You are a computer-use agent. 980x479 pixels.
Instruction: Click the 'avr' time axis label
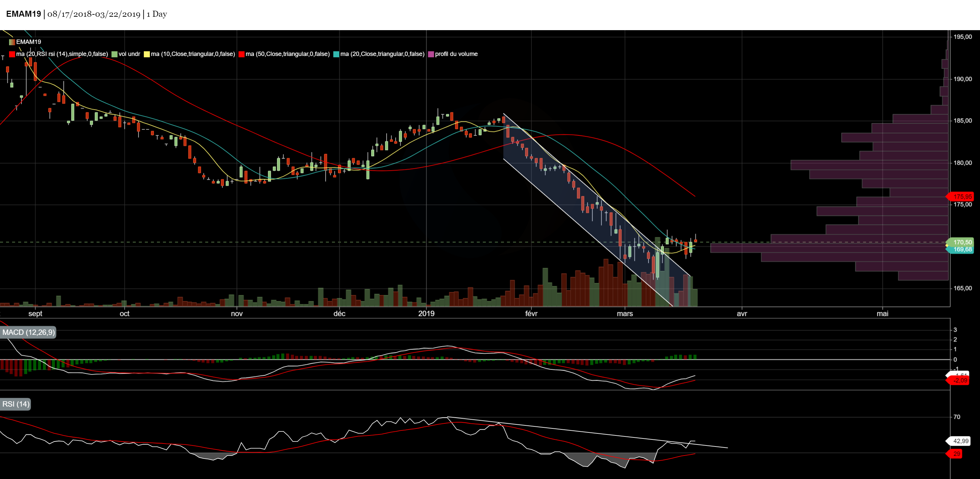[742, 314]
